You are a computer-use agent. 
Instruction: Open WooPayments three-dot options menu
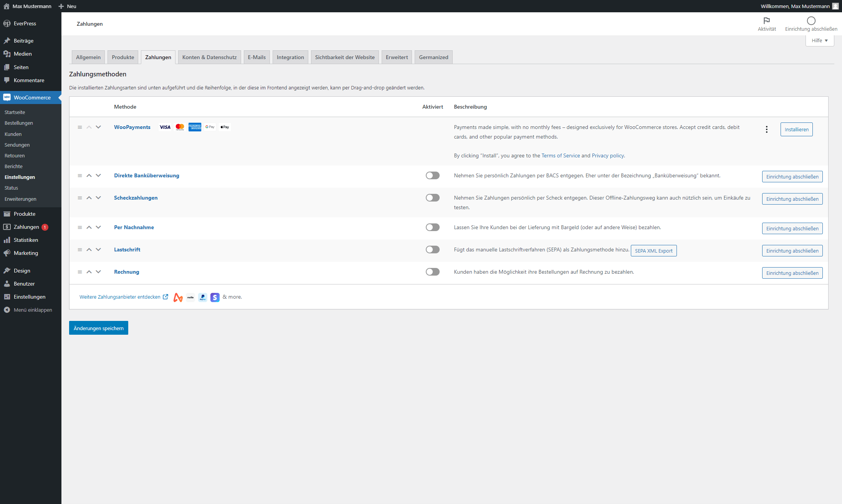pyautogui.click(x=766, y=129)
